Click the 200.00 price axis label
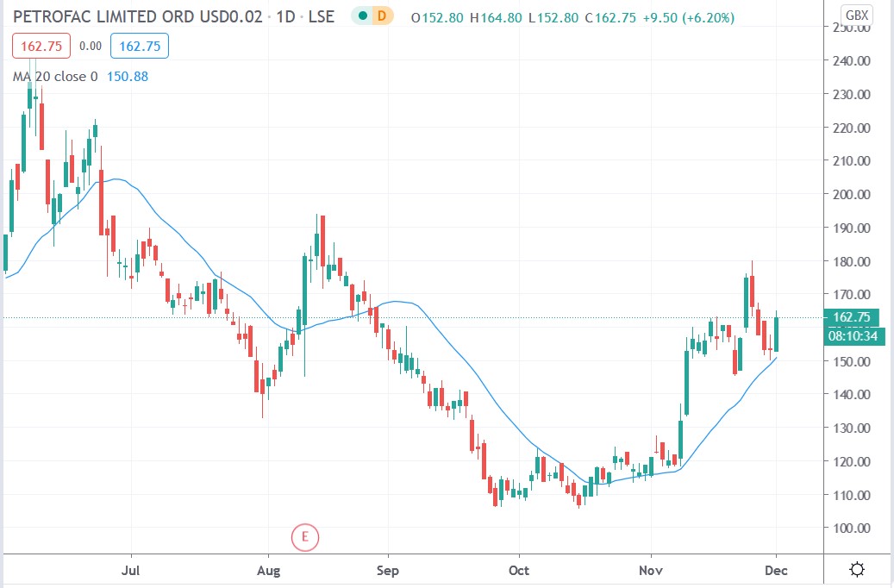894x588 pixels. 852,195
